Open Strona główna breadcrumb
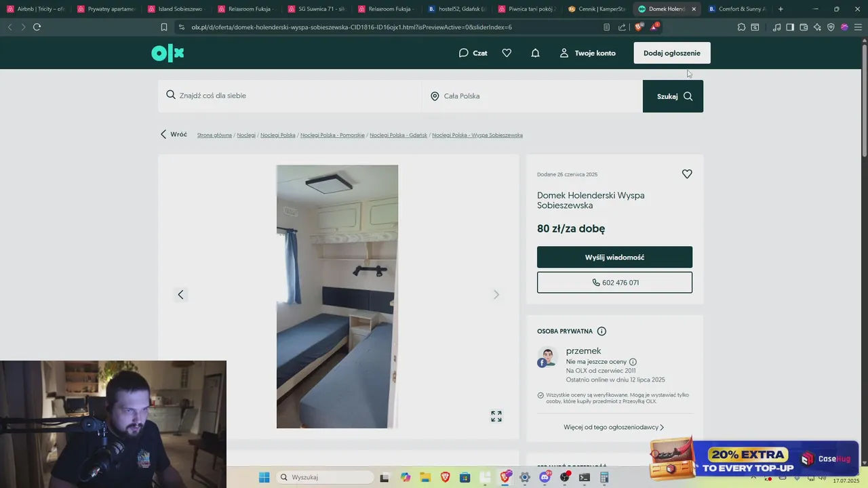 214,135
